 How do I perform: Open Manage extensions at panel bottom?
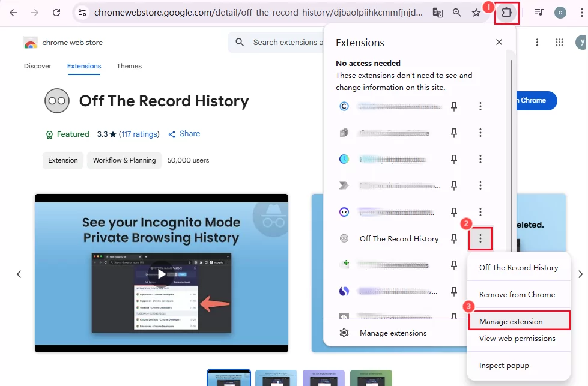coord(393,333)
